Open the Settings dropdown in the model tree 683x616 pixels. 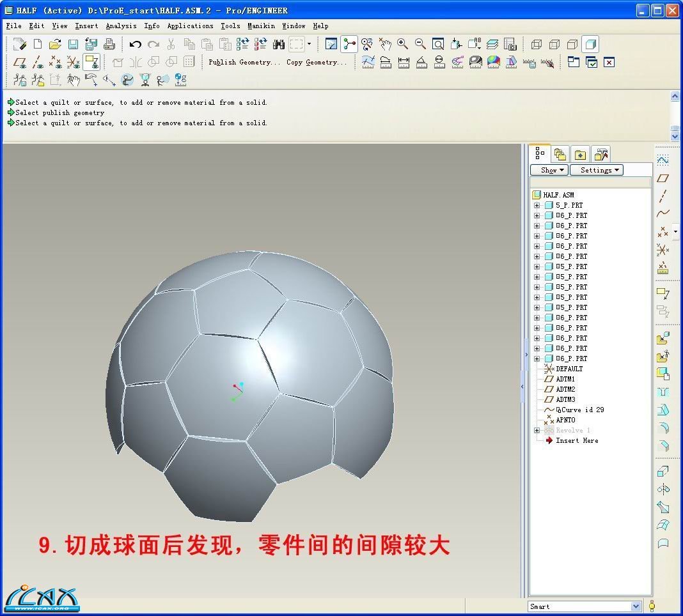(596, 170)
